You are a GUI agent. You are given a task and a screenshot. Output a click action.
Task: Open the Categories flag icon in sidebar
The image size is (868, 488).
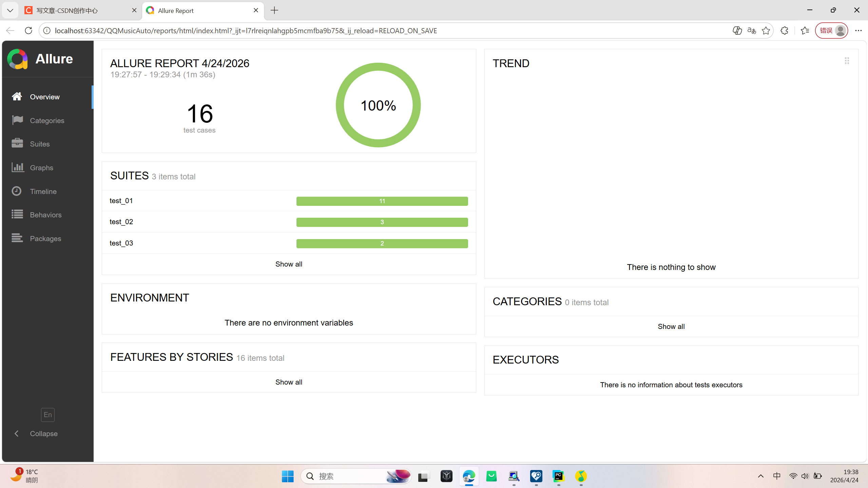coord(17,120)
